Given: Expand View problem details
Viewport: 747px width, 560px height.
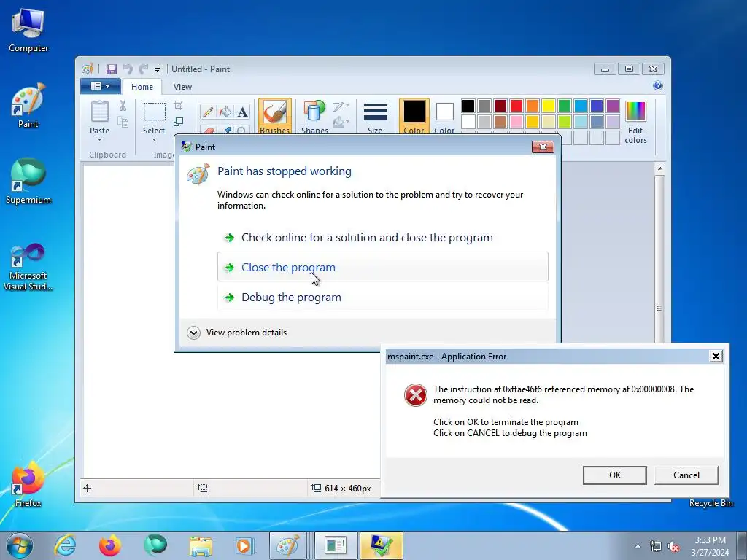Looking at the screenshot, I should click(x=237, y=332).
